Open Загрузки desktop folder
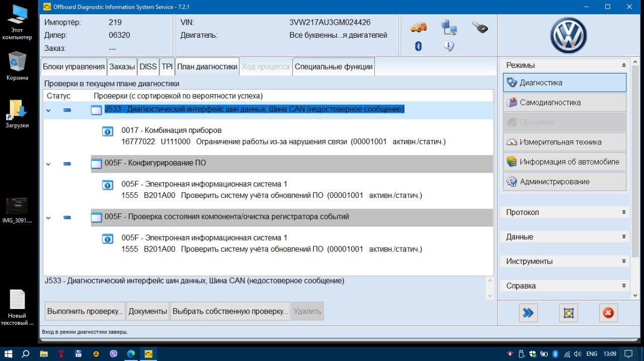Viewport: 644px width, 361px height. tap(17, 114)
